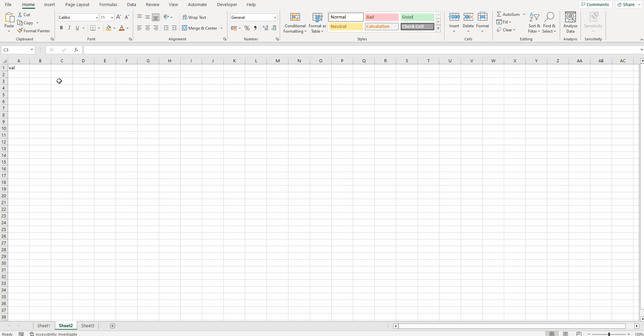
Task: Toggle Bold formatting
Action: tap(61, 28)
